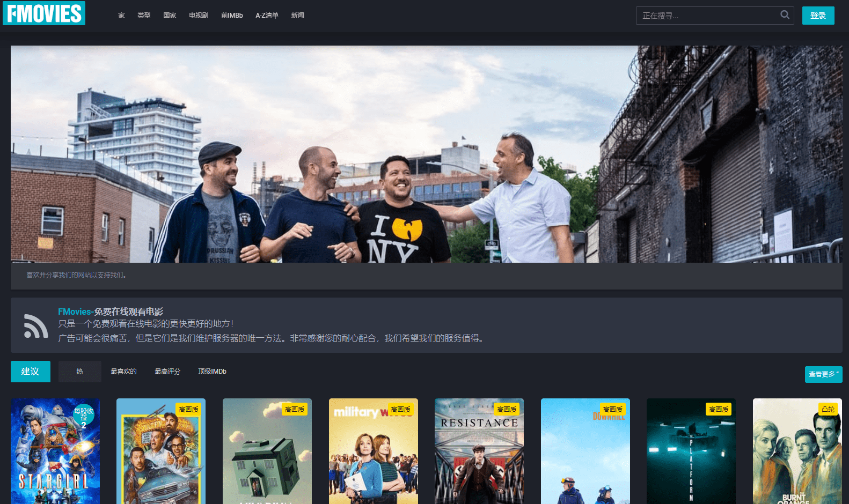Open the Platform movie poster
849x504 pixels.
tap(691, 451)
